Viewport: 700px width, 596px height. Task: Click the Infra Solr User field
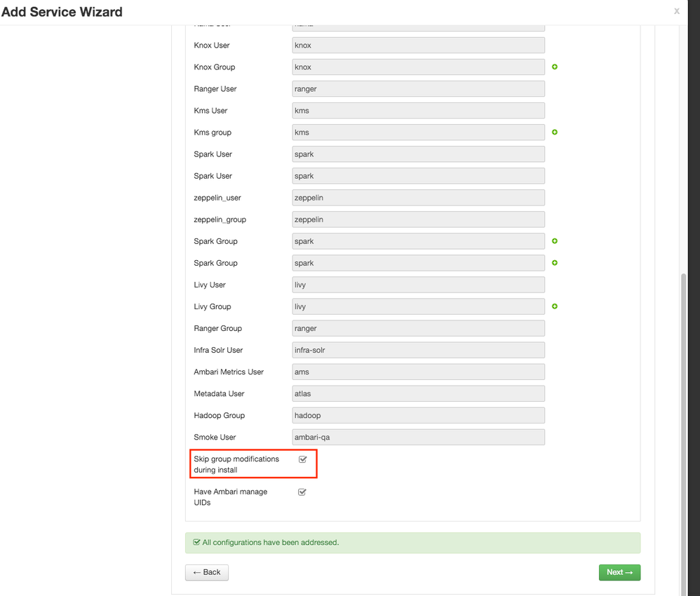418,350
